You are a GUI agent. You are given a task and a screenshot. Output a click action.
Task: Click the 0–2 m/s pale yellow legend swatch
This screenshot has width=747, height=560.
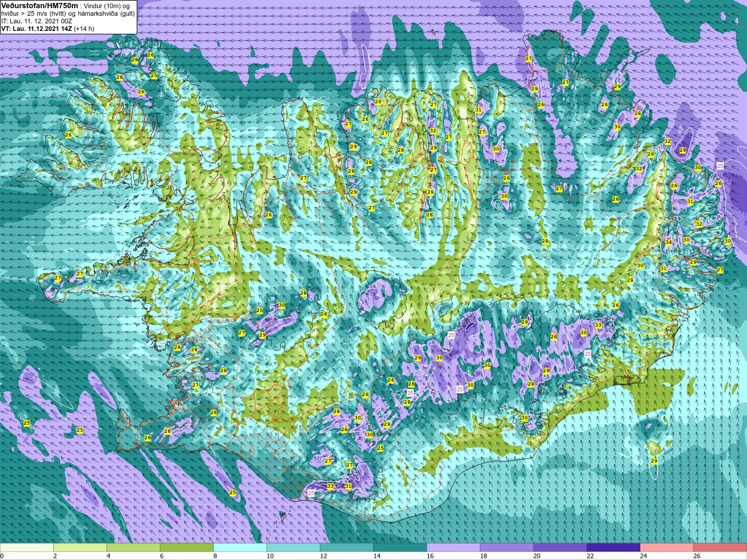click(27, 548)
